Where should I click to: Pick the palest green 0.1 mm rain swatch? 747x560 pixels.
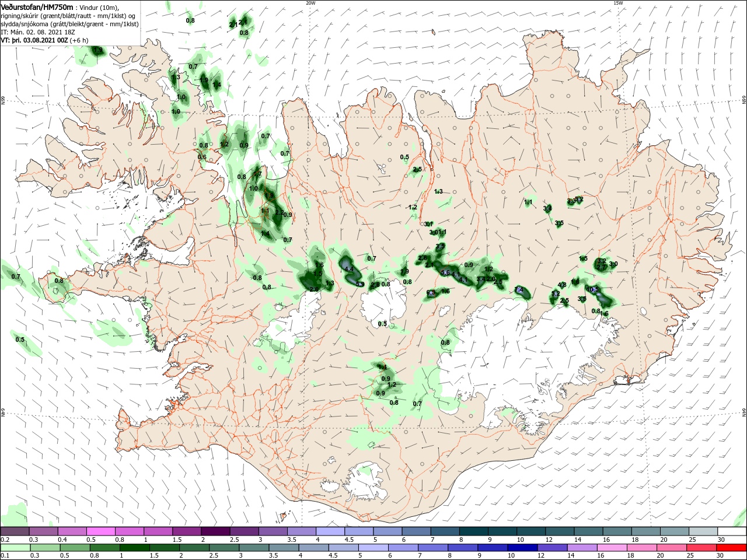tap(15, 548)
